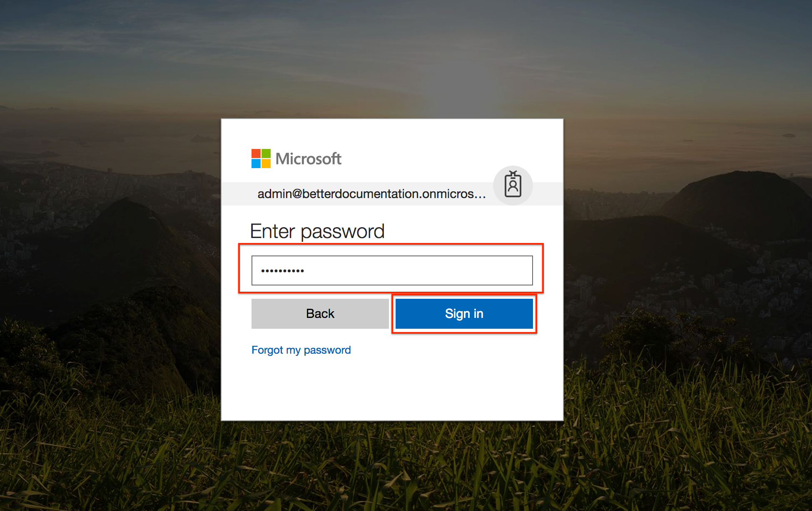Screen dimensions: 812x511
Task: Click the Forgot my password link
Action: [300, 350]
